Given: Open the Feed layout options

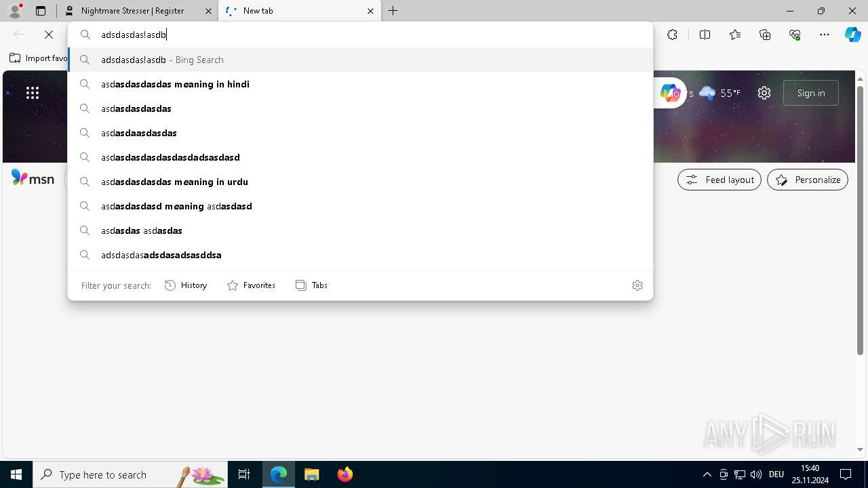Looking at the screenshot, I should pyautogui.click(x=719, y=180).
